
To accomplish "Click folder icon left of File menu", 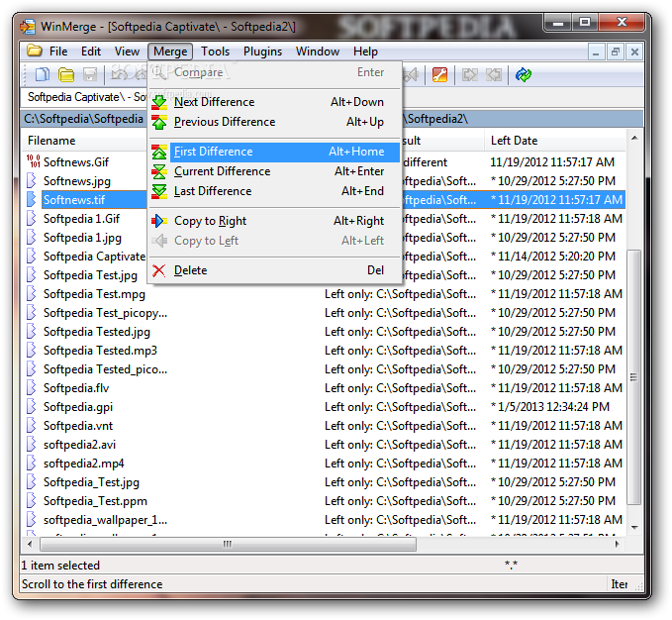I will pos(35,52).
